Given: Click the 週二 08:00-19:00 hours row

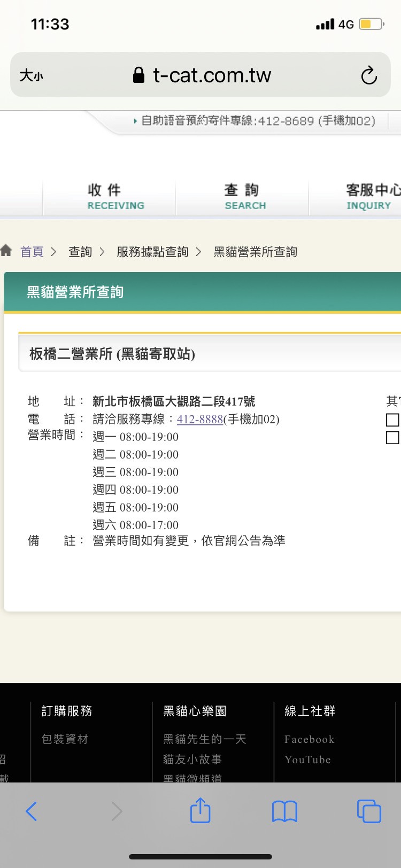Looking at the screenshot, I should pos(135,454).
